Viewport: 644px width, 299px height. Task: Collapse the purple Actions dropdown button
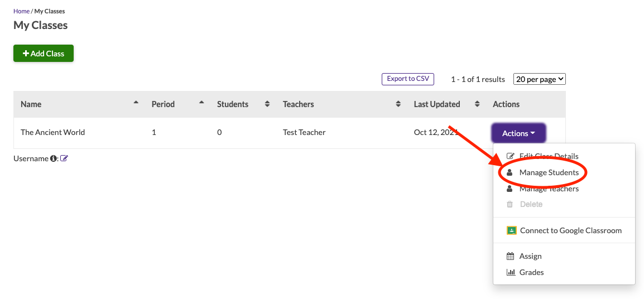[518, 133]
